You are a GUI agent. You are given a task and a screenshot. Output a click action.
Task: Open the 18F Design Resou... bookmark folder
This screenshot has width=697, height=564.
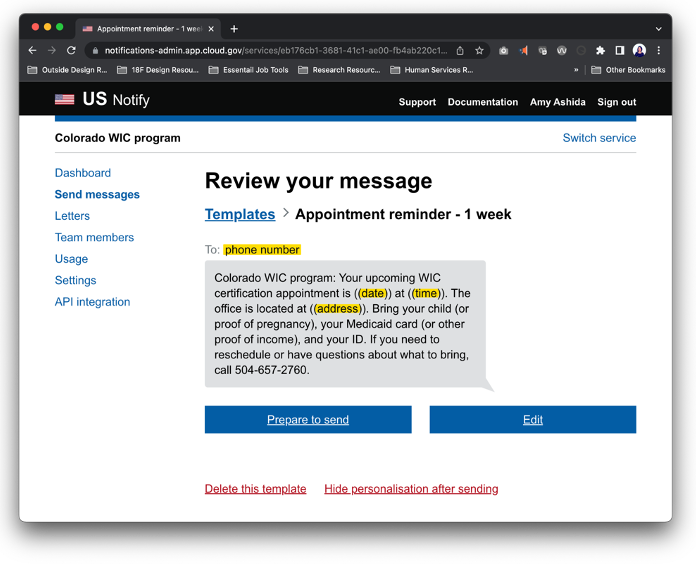[x=158, y=70]
